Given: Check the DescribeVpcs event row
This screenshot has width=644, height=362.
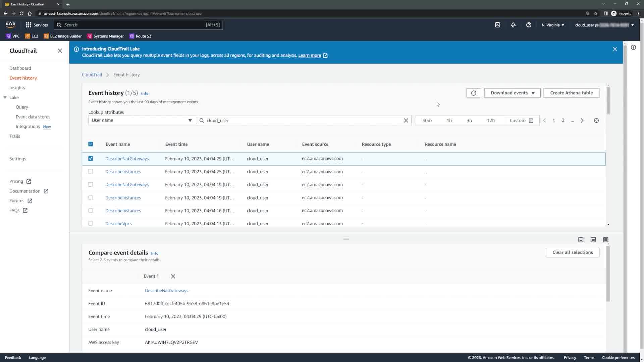Looking at the screenshot, I should point(91,223).
